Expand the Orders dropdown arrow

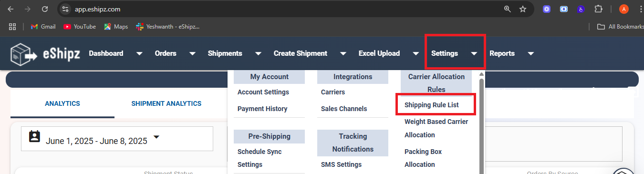pyautogui.click(x=192, y=54)
